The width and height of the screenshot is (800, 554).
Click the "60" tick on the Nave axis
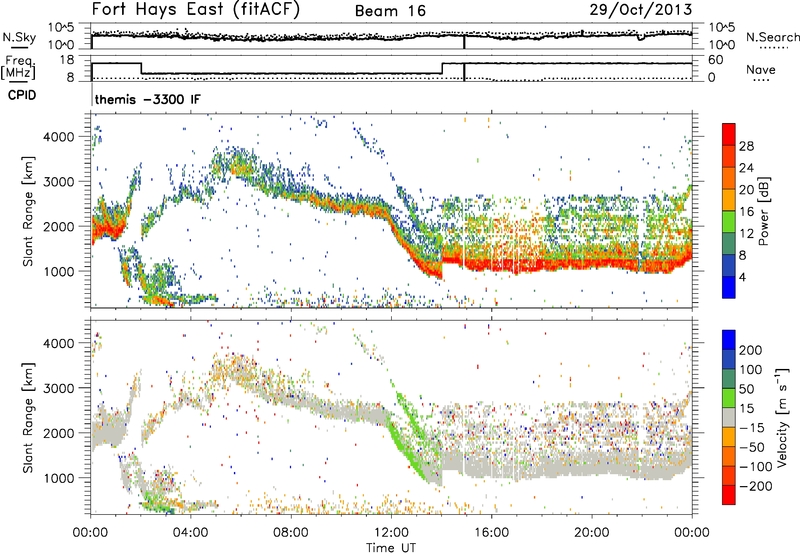716,60
